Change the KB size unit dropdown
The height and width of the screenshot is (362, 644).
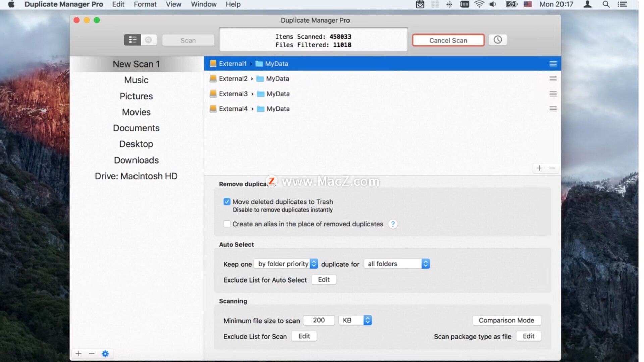355,320
